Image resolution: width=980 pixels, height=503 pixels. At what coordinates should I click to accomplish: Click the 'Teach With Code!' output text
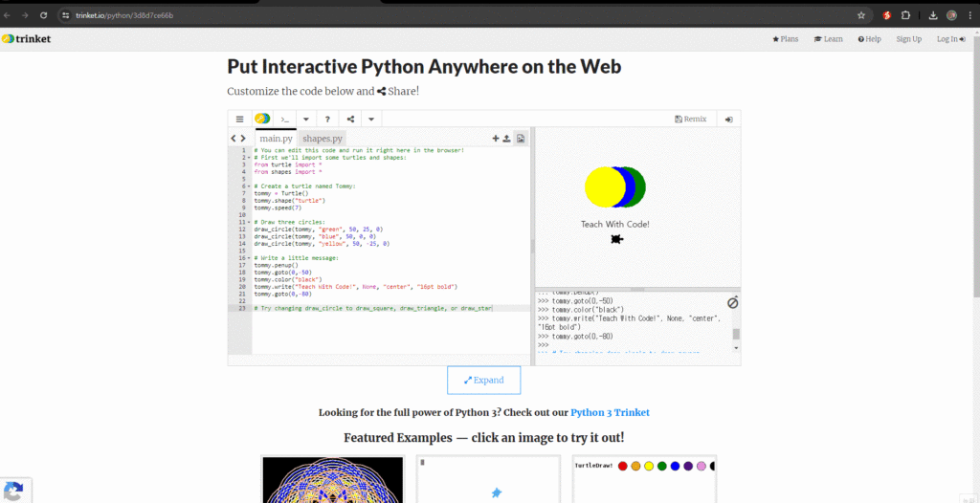click(x=615, y=224)
